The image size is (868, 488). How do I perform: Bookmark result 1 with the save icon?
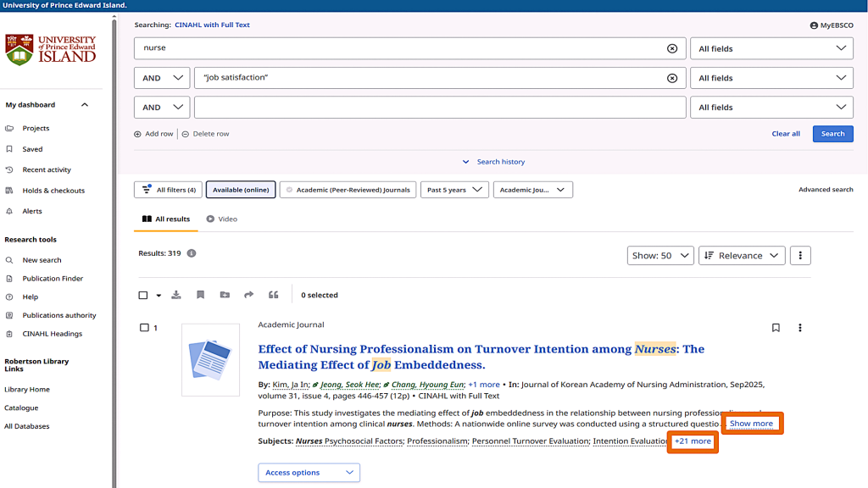pyautogui.click(x=776, y=328)
